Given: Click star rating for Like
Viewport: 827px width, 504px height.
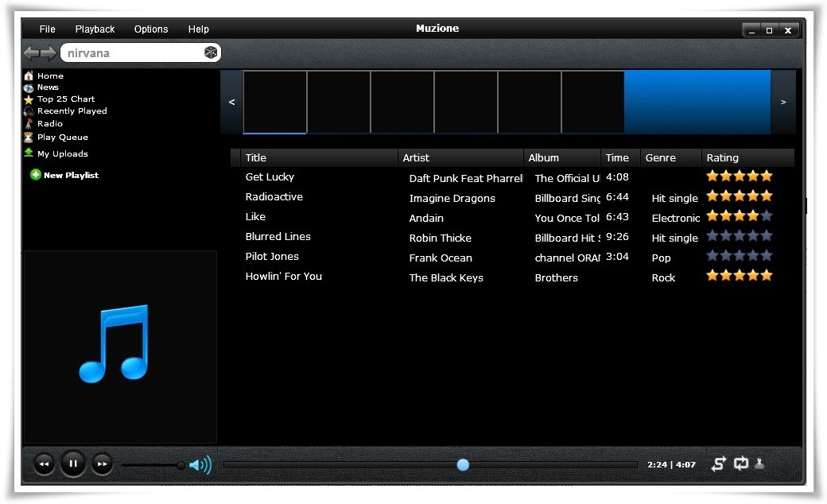Looking at the screenshot, I should click(740, 215).
